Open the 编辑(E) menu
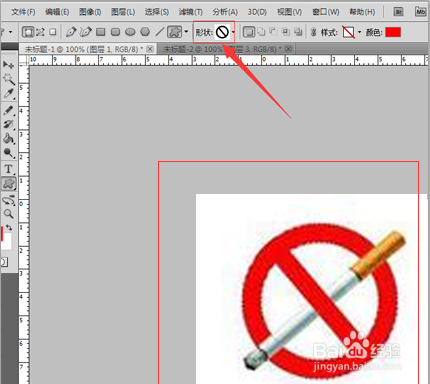This screenshot has height=384, width=430. tap(57, 12)
